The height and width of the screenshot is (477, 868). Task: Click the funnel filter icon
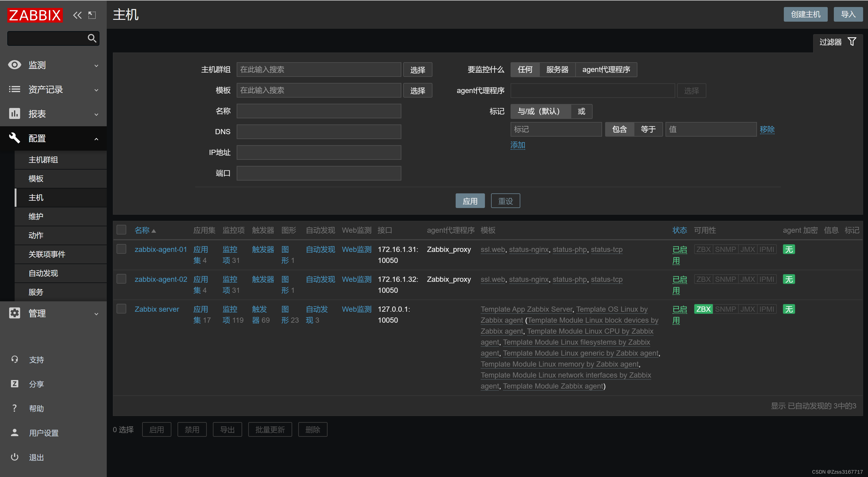click(852, 42)
